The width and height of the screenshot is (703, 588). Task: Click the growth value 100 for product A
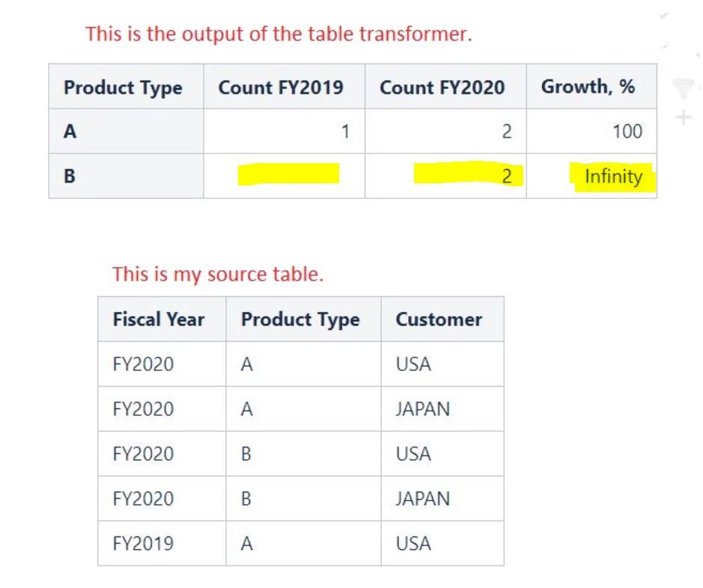[591, 131]
